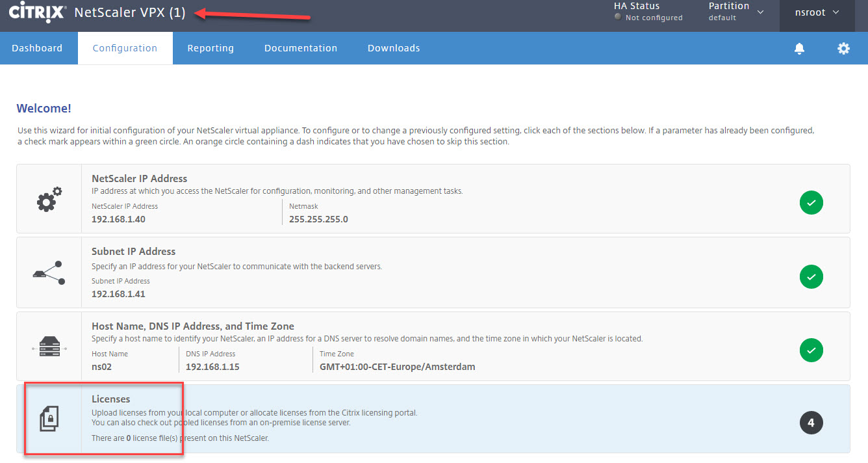Image resolution: width=868 pixels, height=463 pixels.
Task: Click the NetScaler VPX (1) title
Action: (x=130, y=12)
